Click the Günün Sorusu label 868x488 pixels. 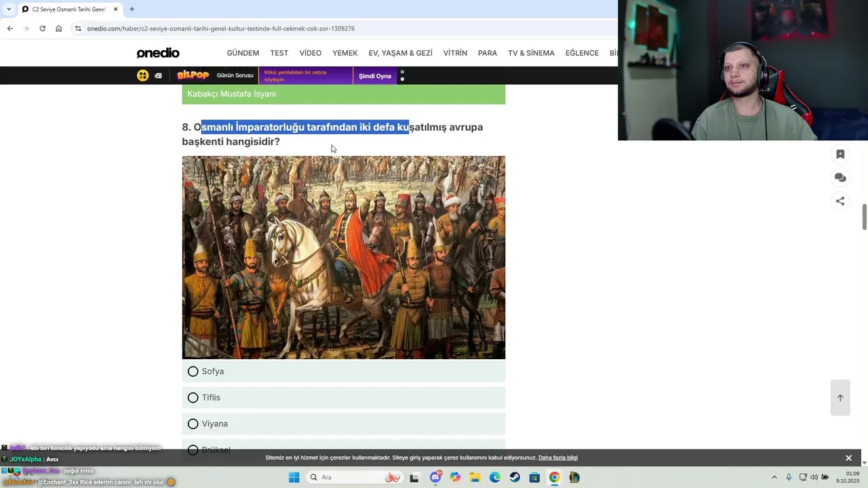[x=235, y=76]
